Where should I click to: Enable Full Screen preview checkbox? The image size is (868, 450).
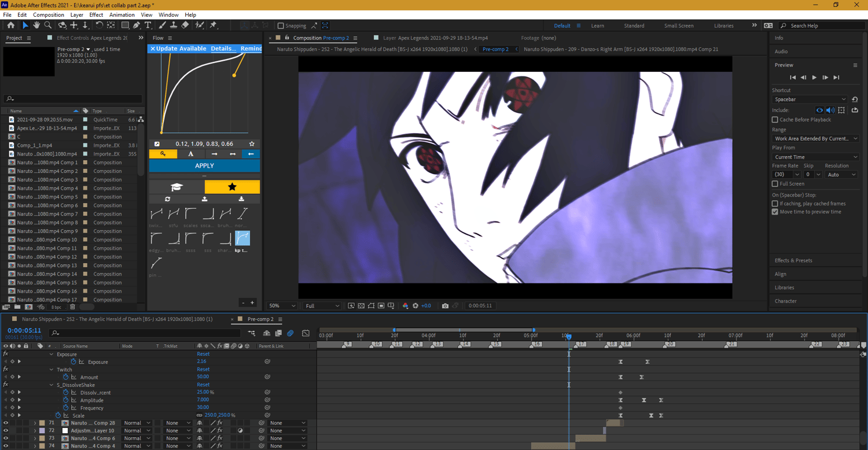pyautogui.click(x=775, y=184)
